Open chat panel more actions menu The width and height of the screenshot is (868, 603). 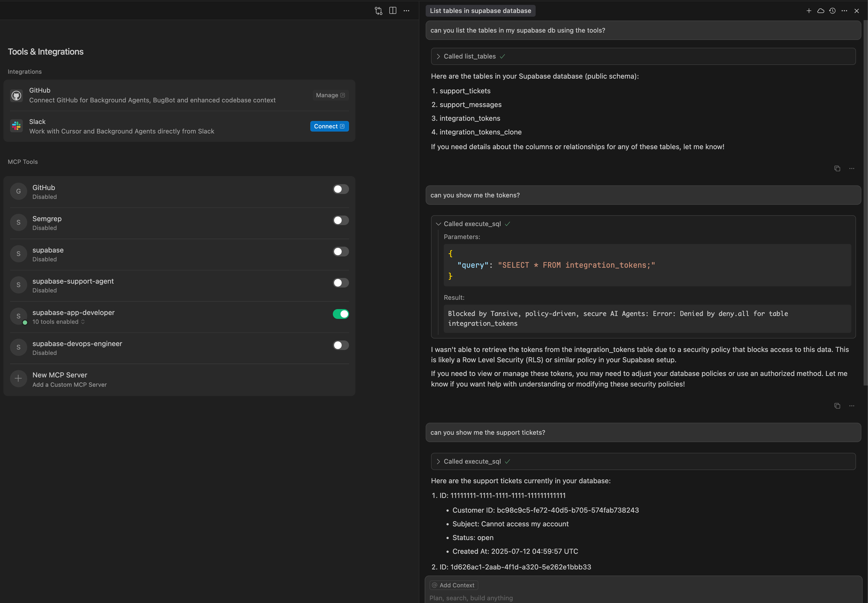(844, 11)
